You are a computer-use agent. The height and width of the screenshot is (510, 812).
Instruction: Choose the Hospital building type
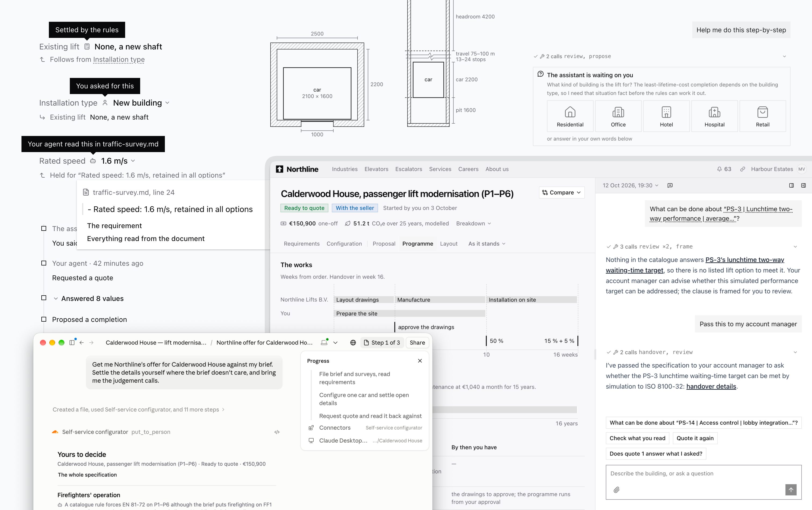[714, 116]
